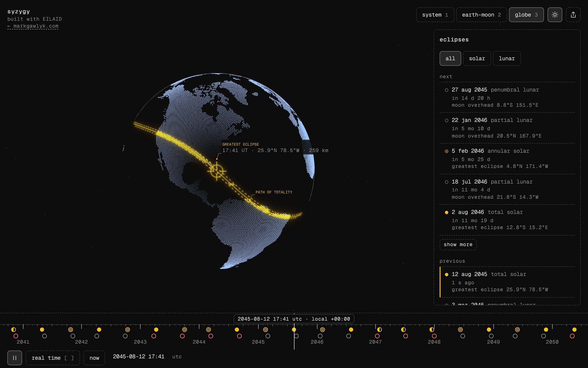This screenshot has width=588, height=368.
Task: Select the 22 jan 2046 partial lunar entry
Action: pos(507,128)
